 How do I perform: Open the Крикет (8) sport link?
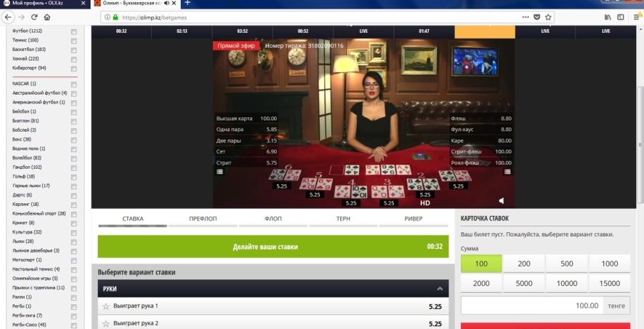(x=23, y=223)
